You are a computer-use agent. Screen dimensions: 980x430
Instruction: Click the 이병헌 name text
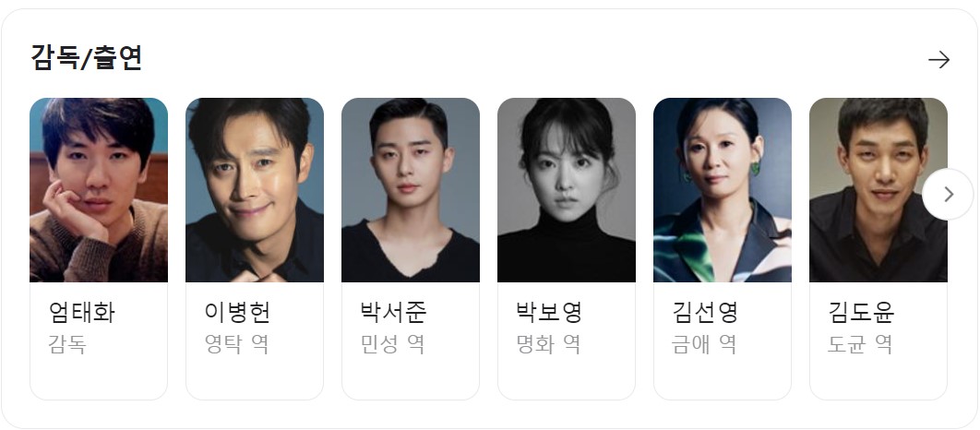point(237,312)
